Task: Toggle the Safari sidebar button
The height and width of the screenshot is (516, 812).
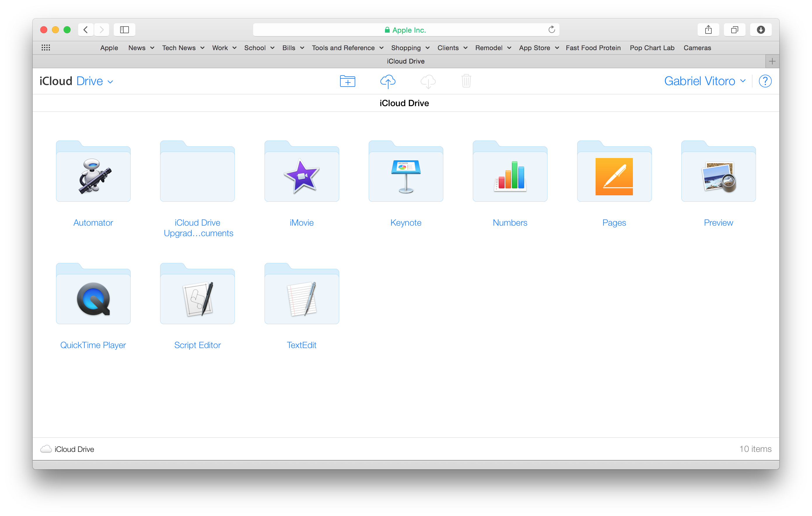Action: (125, 30)
